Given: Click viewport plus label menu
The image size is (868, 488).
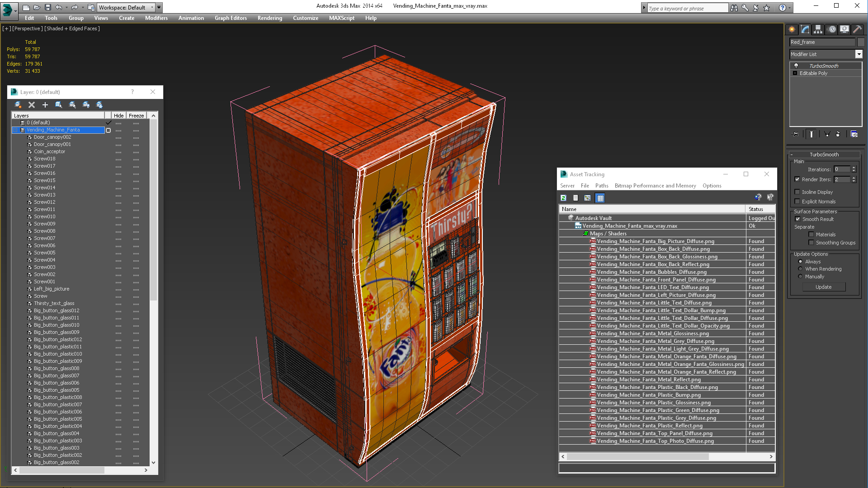Looking at the screenshot, I should click(x=7, y=28).
